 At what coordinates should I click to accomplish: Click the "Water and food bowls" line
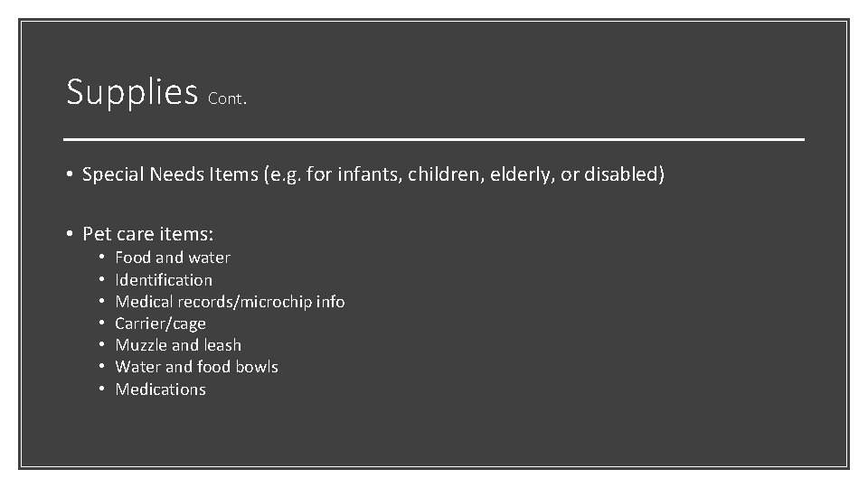click(196, 367)
